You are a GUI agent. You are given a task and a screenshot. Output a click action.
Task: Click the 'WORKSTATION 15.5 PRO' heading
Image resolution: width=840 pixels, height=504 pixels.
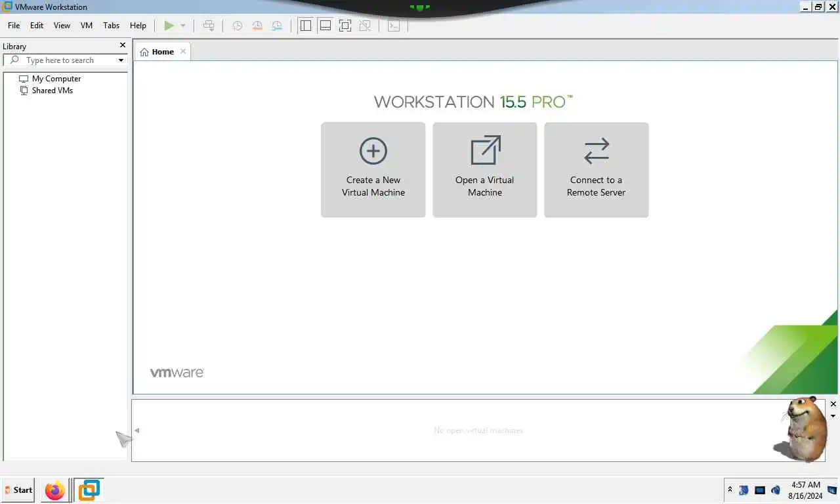tap(473, 102)
